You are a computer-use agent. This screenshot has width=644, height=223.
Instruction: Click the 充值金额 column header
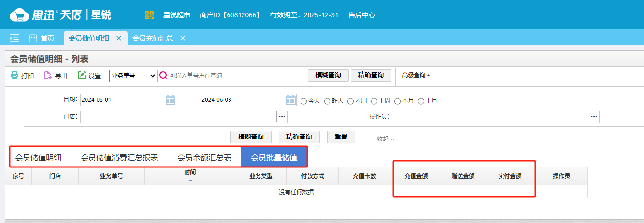(416, 176)
